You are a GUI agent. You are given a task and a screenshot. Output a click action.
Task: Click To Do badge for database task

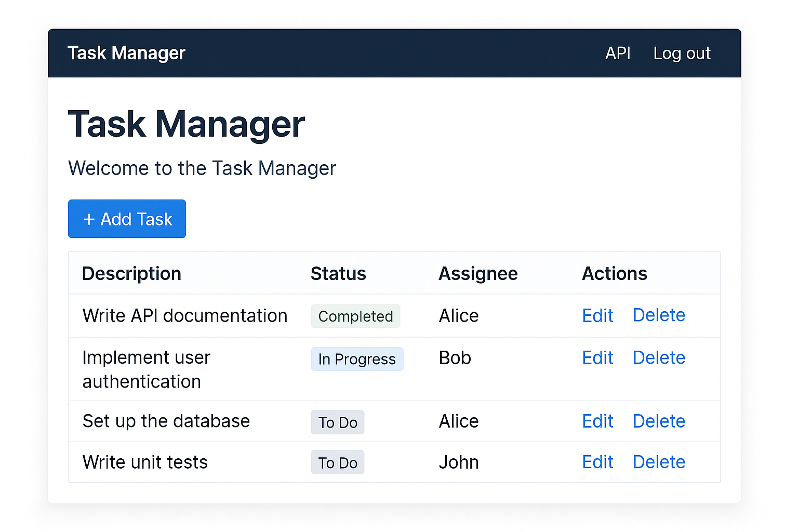point(338,422)
